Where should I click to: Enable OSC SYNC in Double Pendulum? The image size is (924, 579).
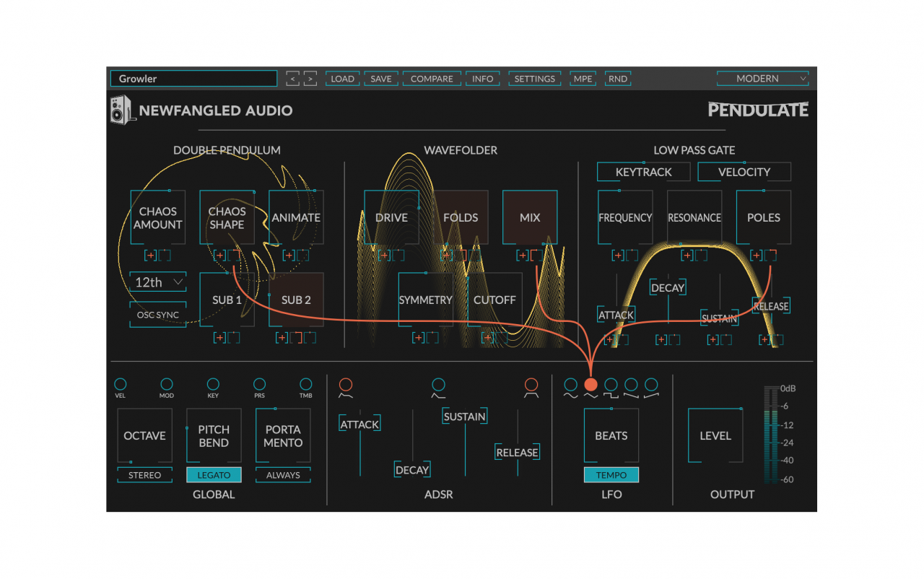tap(157, 315)
